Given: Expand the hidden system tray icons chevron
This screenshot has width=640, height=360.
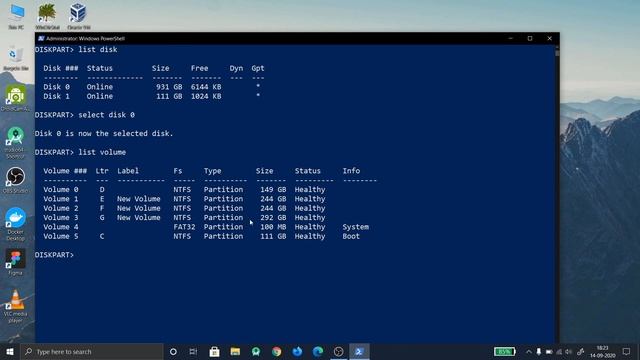Looking at the screenshot, I should (529, 351).
